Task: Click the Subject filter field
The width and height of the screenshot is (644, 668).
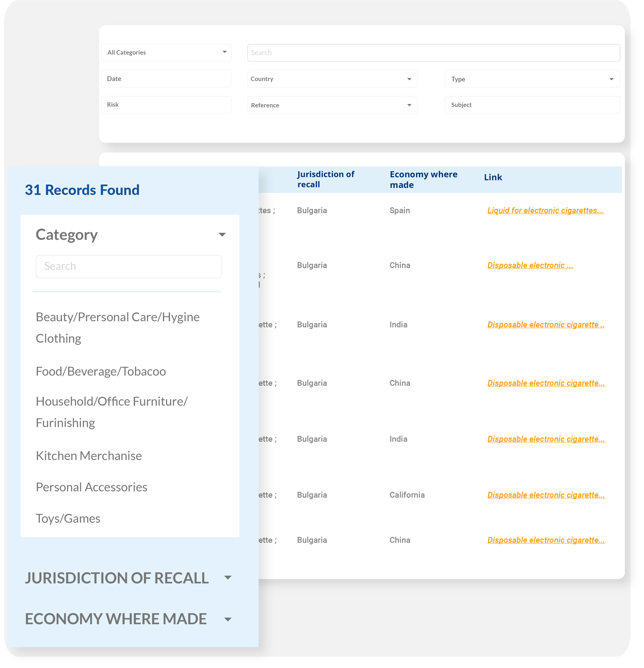Action: (x=532, y=105)
